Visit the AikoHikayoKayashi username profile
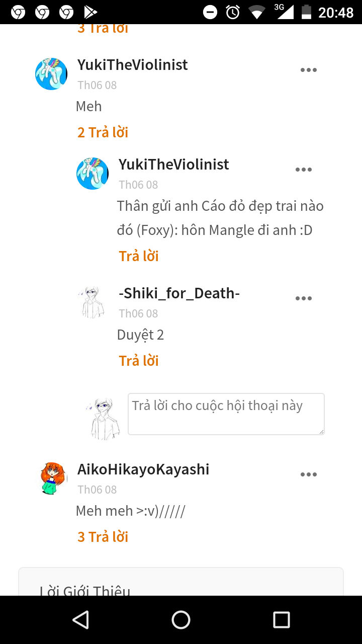Screen dimensions: 362x644 (x=143, y=469)
